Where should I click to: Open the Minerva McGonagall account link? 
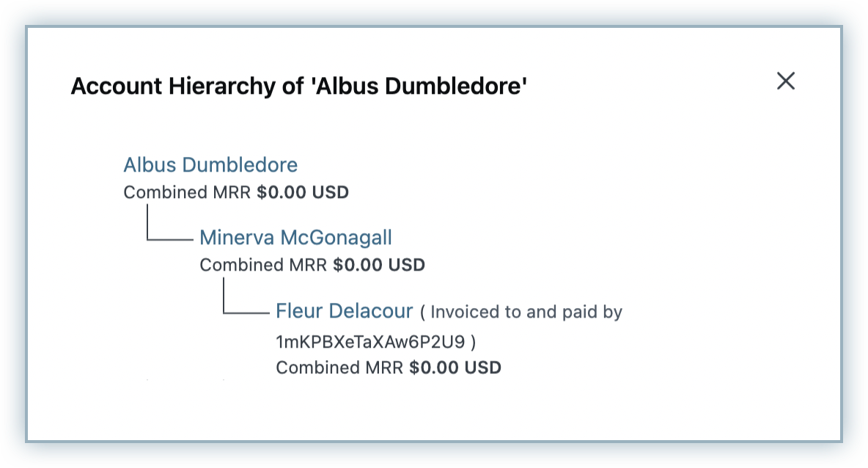[x=295, y=238]
